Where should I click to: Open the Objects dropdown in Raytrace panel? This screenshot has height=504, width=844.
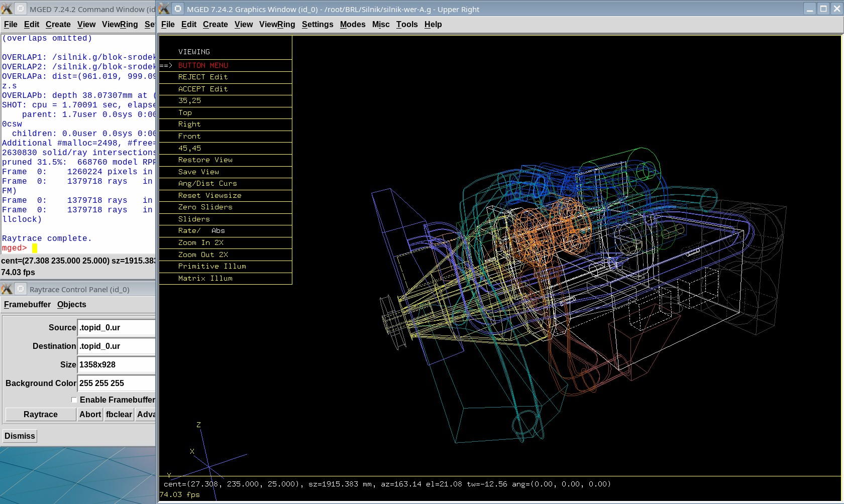(x=71, y=305)
